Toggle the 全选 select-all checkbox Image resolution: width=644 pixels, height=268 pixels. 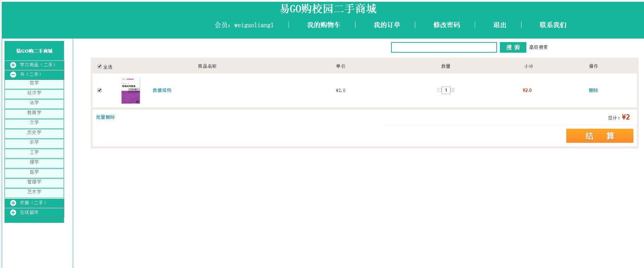coord(100,66)
